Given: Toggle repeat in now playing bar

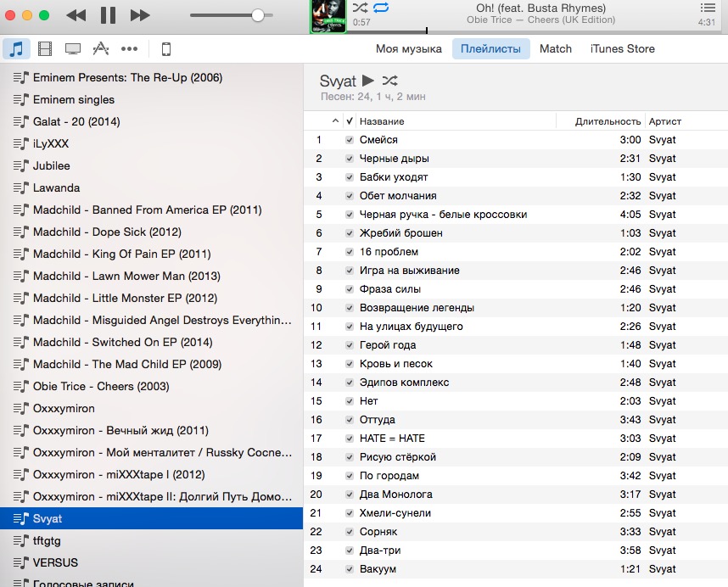Looking at the screenshot, I should pos(381,8).
